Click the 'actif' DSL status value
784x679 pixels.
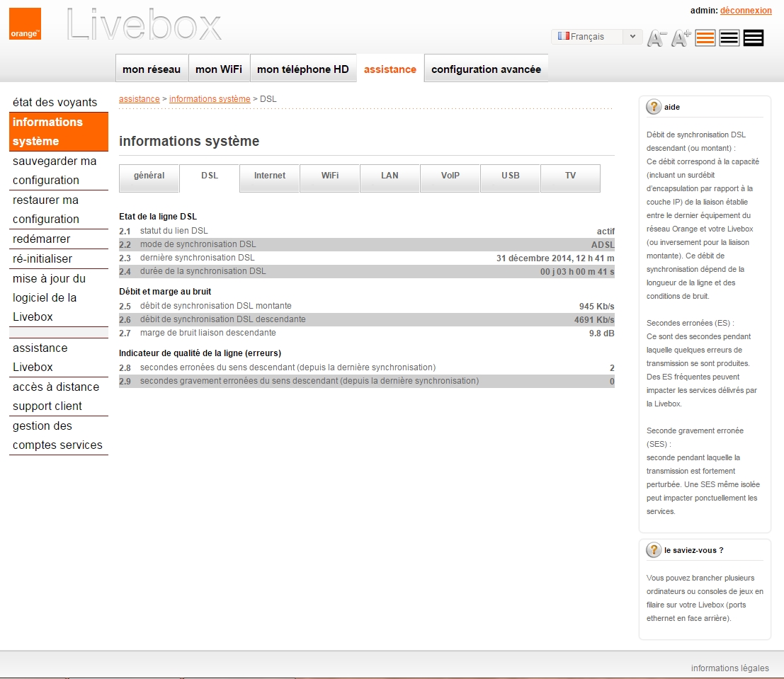[606, 231]
